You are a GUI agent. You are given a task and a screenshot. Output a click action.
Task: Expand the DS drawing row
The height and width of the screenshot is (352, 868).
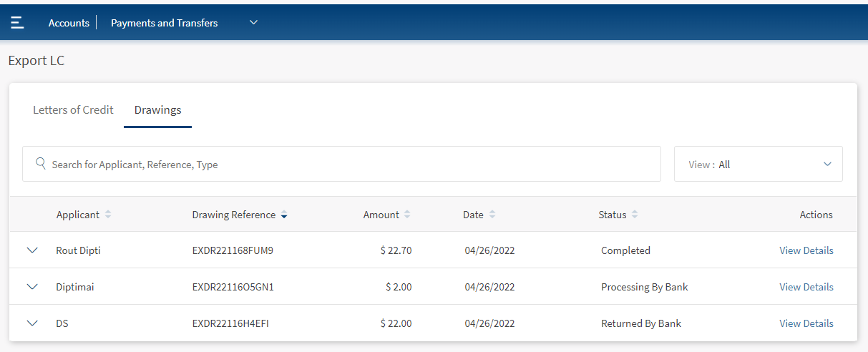31,323
